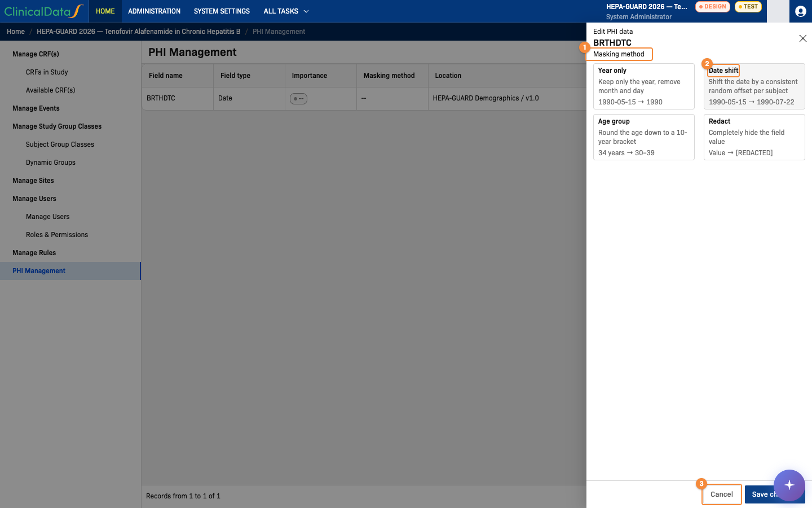Expand the ALL TASKS dropdown
Screen dimensions: 812x508
pyautogui.click(x=286, y=11)
